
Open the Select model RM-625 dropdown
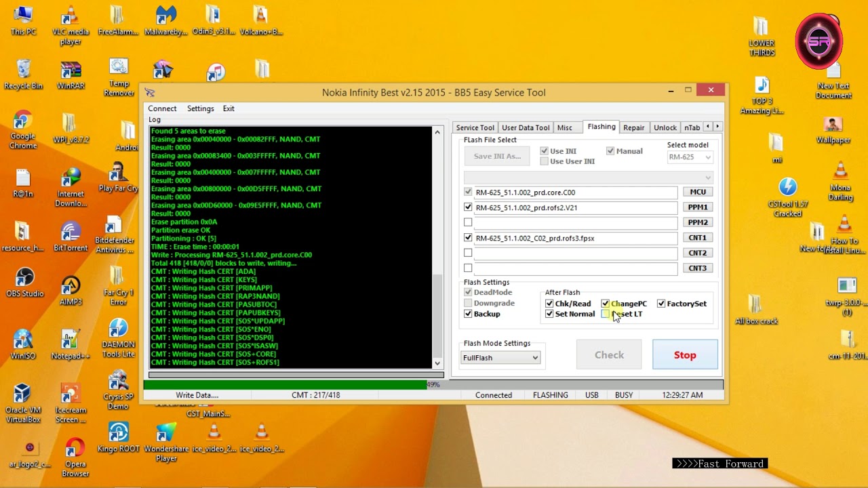point(690,157)
